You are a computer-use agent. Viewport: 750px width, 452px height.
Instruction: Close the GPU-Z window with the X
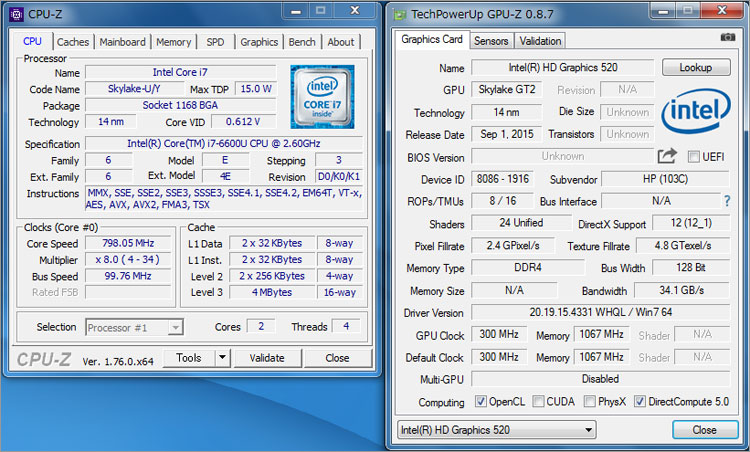pyautogui.click(x=722, y=10)
